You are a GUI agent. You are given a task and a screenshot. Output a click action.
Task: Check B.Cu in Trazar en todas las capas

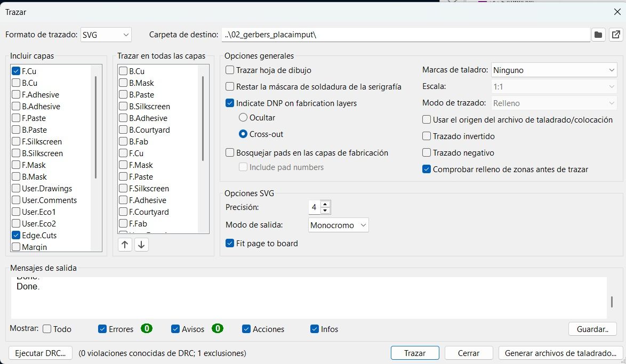124,71
